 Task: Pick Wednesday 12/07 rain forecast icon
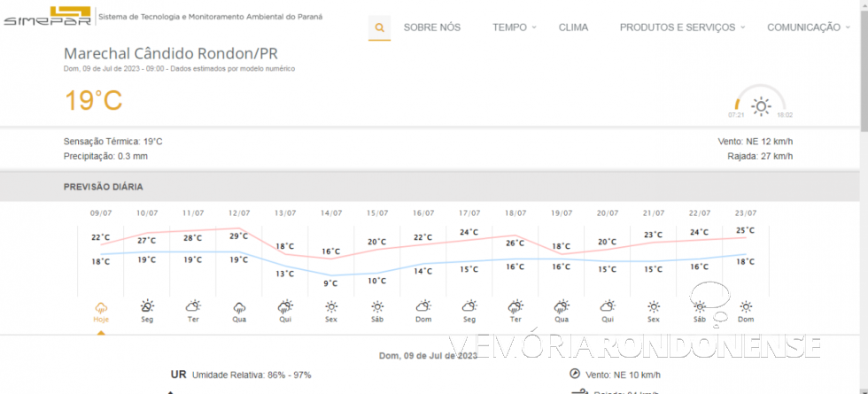pyautogui.click(x=239, y=307)
